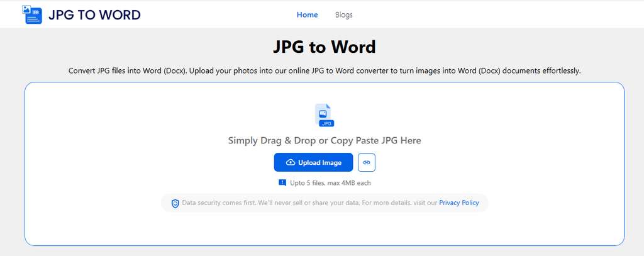644x256 pixels.
Task: Click the JPG TO WORD logo icon
Action: (x=33, y=14)
